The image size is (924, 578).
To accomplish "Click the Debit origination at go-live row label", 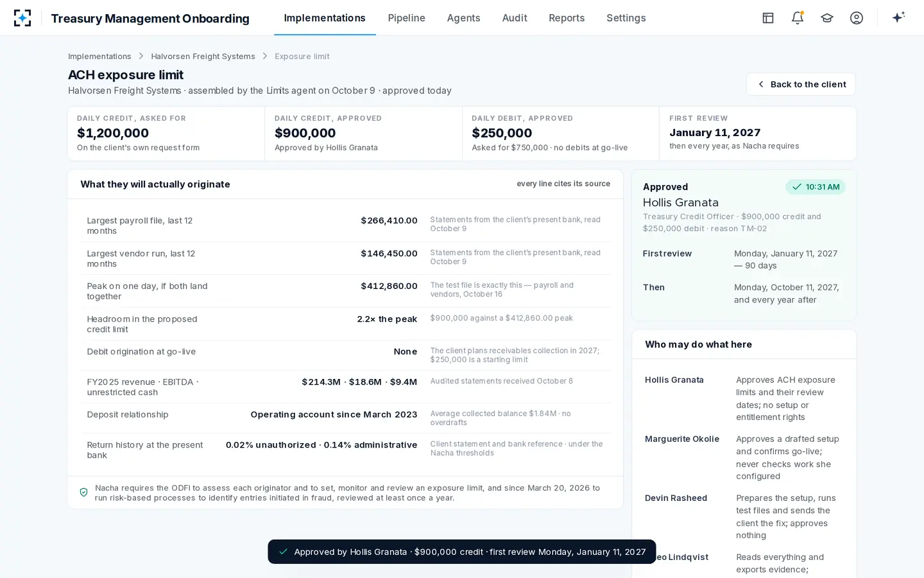I will pos(141,351).
